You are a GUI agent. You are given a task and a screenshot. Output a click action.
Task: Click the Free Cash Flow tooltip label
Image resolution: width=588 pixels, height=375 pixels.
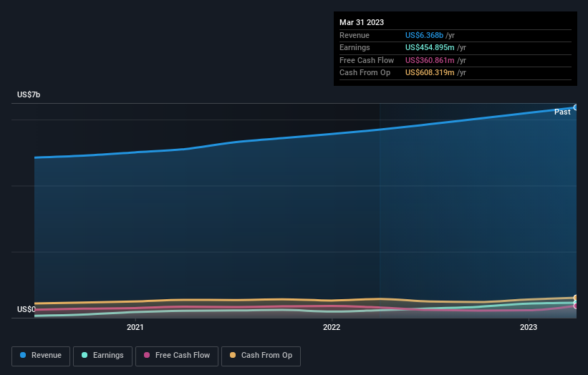(x=367, y=60)
